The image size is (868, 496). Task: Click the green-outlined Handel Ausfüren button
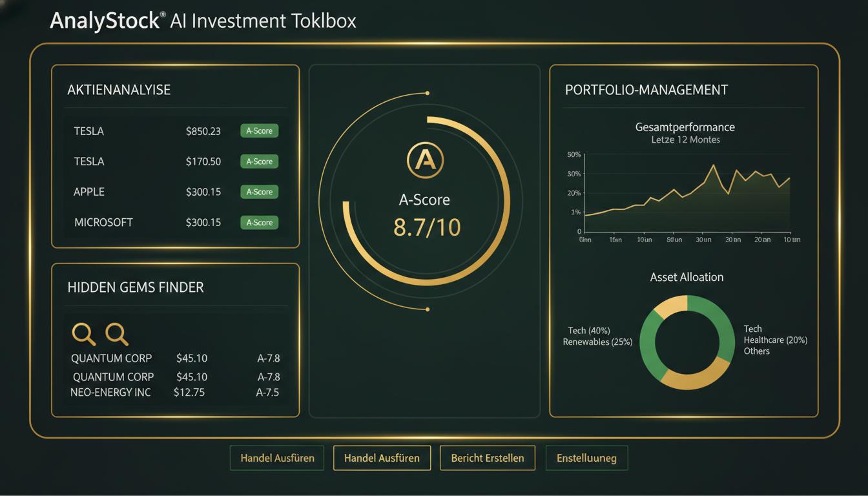point(277,458)
